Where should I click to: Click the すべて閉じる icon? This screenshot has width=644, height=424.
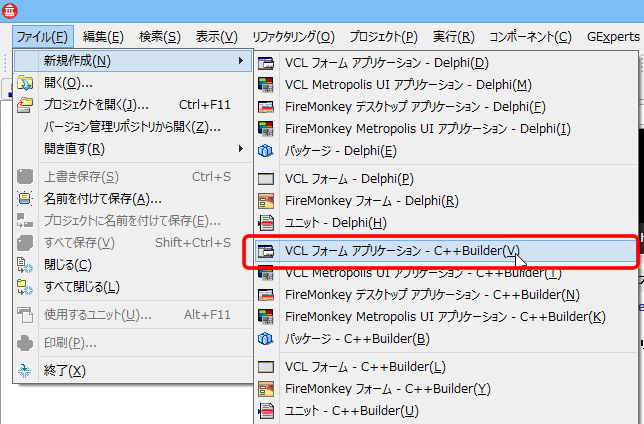coord(25,287)
